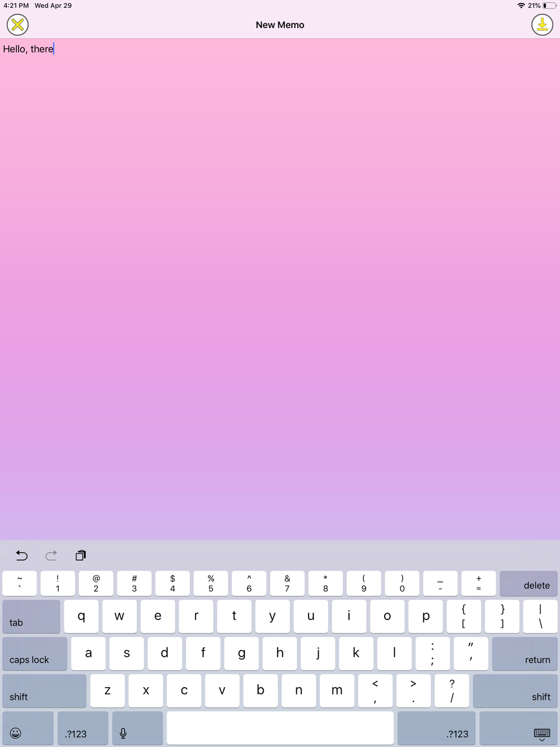The image size is (560, 747).
Task: Tap the h key
Action: (x=279, y=653)
